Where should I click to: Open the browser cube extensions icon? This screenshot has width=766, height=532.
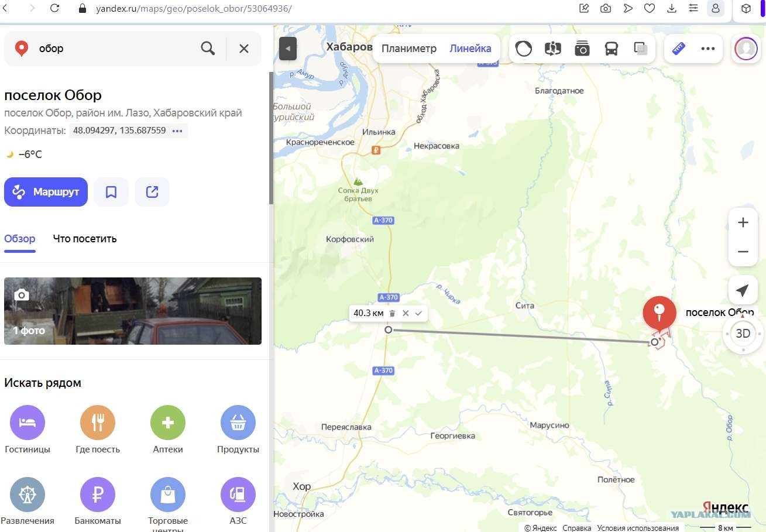[x=746, y=8]
